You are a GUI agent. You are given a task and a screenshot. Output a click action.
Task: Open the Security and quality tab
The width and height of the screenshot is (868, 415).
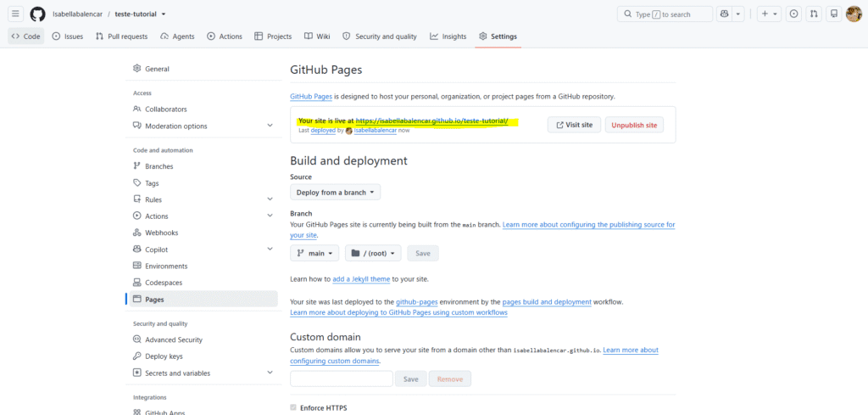380,36
